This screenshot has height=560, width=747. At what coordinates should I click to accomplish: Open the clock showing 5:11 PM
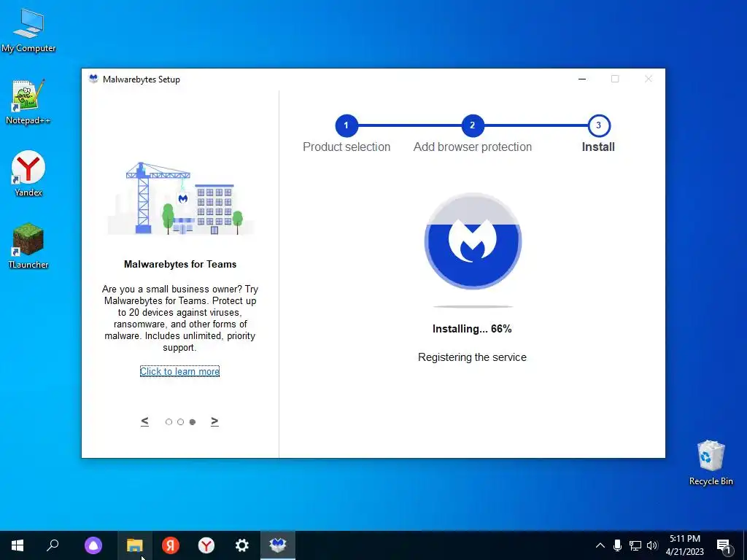point(684,545)
